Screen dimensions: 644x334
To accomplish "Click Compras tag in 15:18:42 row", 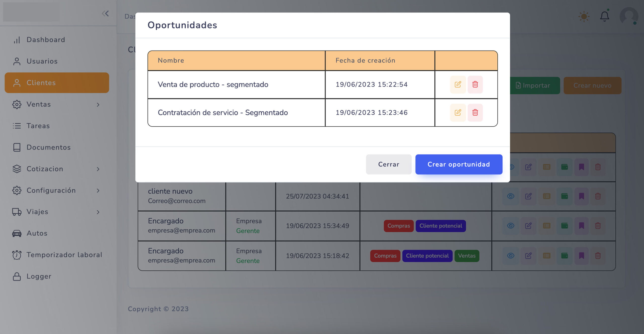I will (x=385, y=256).
